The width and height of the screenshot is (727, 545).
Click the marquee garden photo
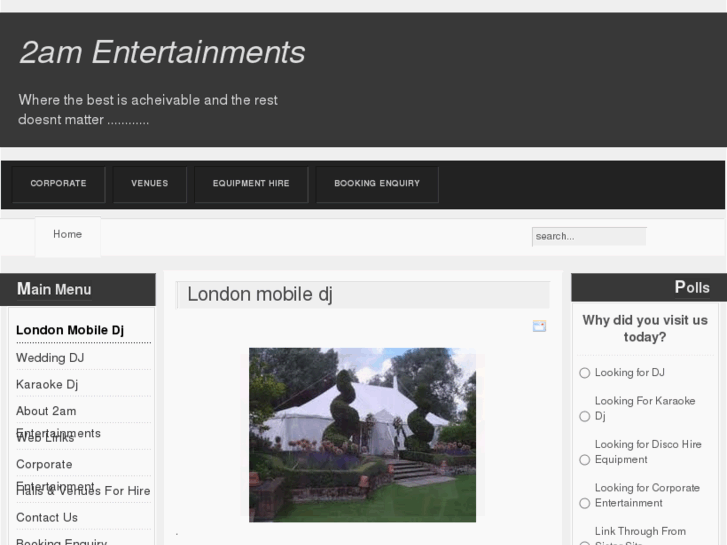click(362, 435)
